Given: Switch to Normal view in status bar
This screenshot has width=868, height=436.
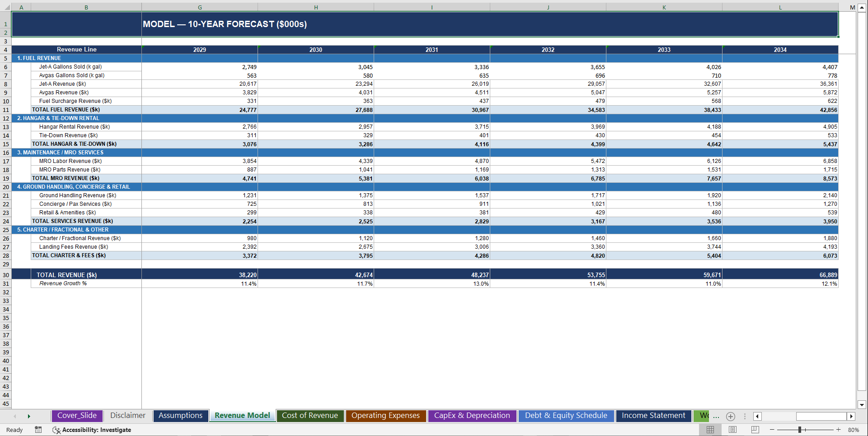Looking at the screenshot, I should pos(710,430).
